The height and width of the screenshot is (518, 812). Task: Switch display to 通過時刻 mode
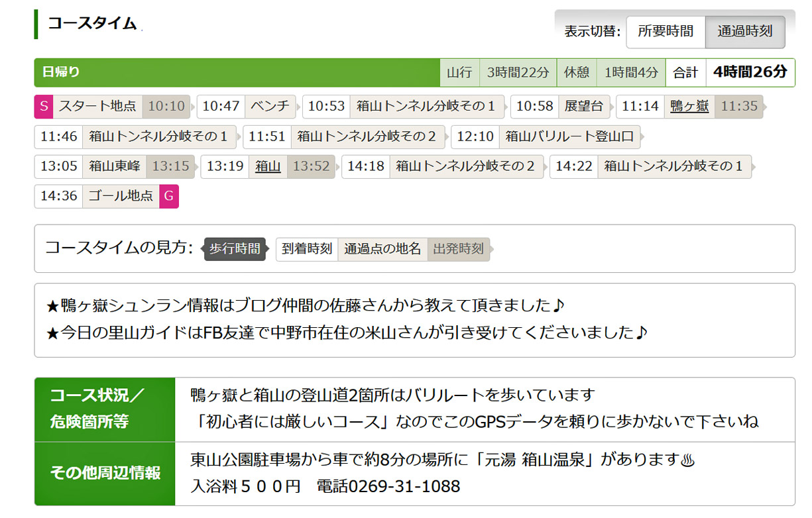(744, 31)
